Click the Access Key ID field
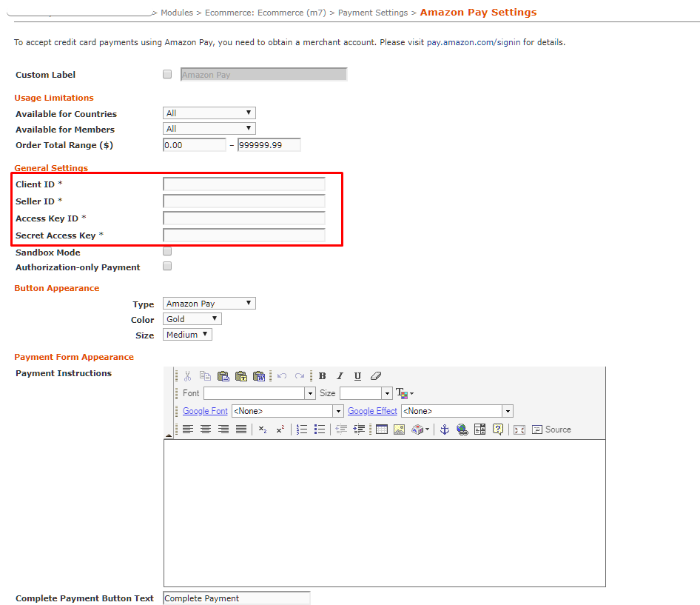The width and height of the screenshot is (700, 605). [244, 218]
